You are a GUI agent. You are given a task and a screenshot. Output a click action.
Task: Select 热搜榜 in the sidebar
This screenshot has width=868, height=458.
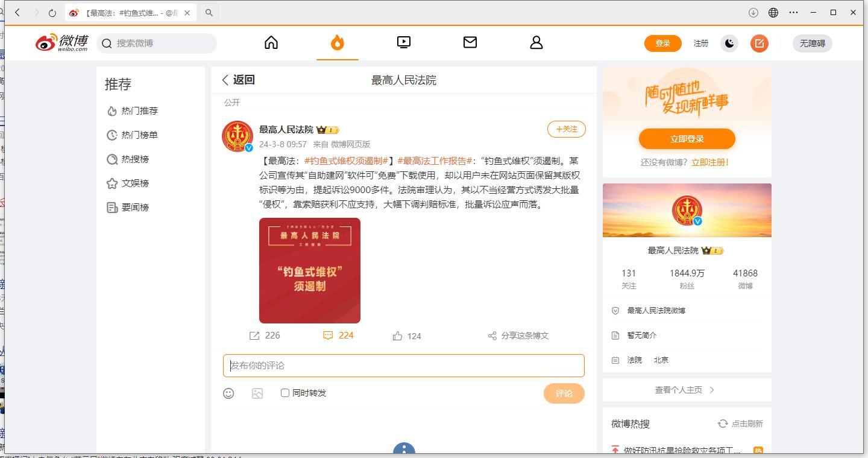click(x=134, y=159)
